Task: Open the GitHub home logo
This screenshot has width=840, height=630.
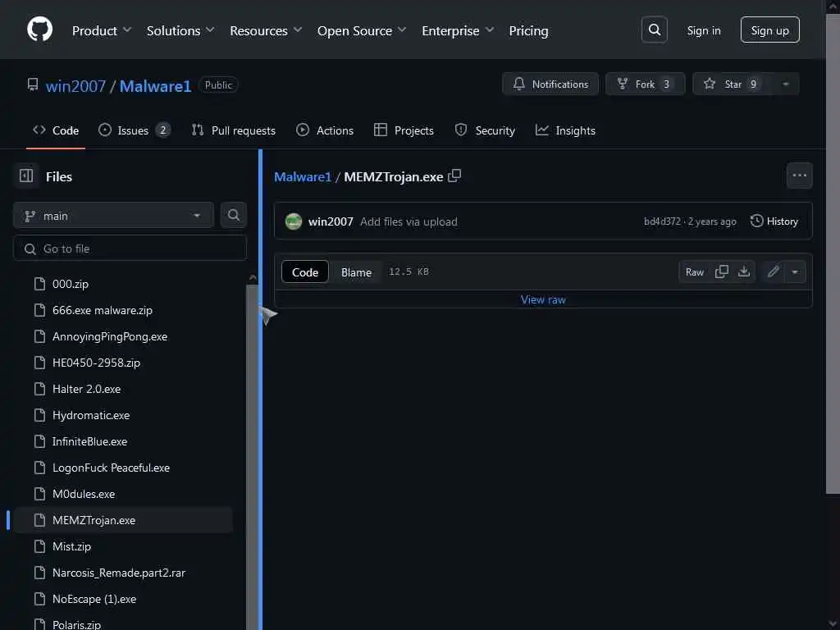Action: (x=39, y=30)
